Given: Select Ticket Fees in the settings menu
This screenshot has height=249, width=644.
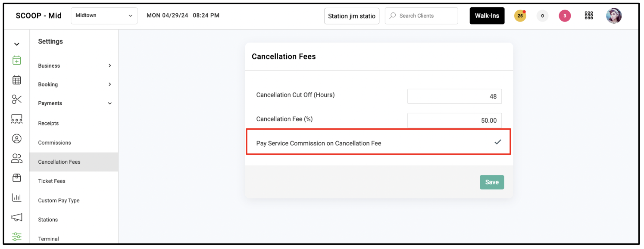Looking at the screenshot, I should point(52,181).
